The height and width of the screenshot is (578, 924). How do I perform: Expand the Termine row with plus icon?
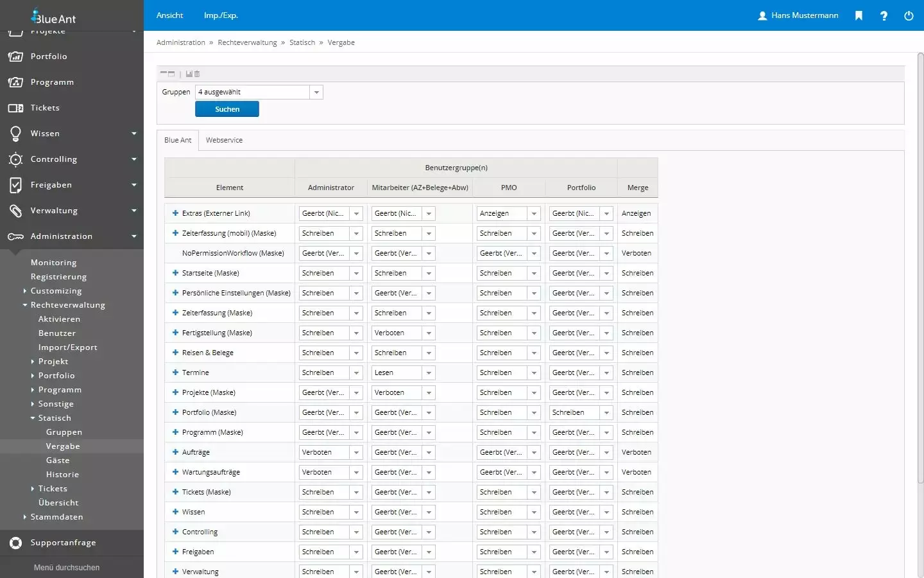pyautogui.click(x=175, y=372)
